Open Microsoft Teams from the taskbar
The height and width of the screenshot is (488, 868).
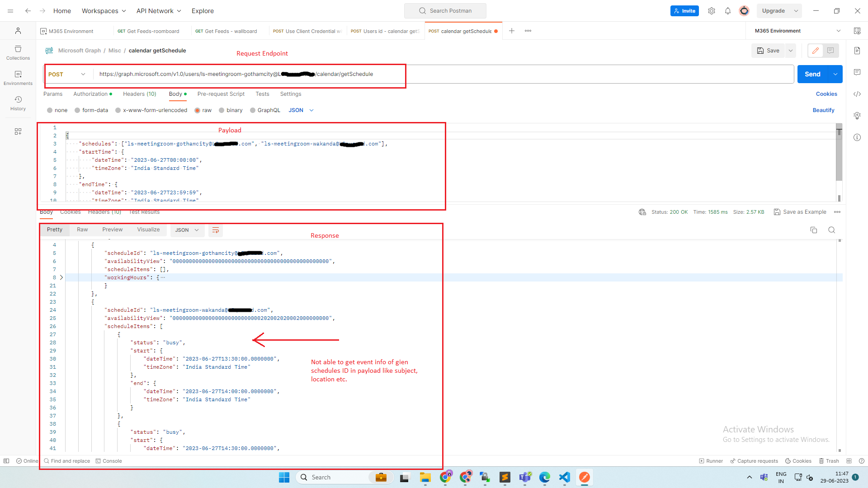[525, 477]
